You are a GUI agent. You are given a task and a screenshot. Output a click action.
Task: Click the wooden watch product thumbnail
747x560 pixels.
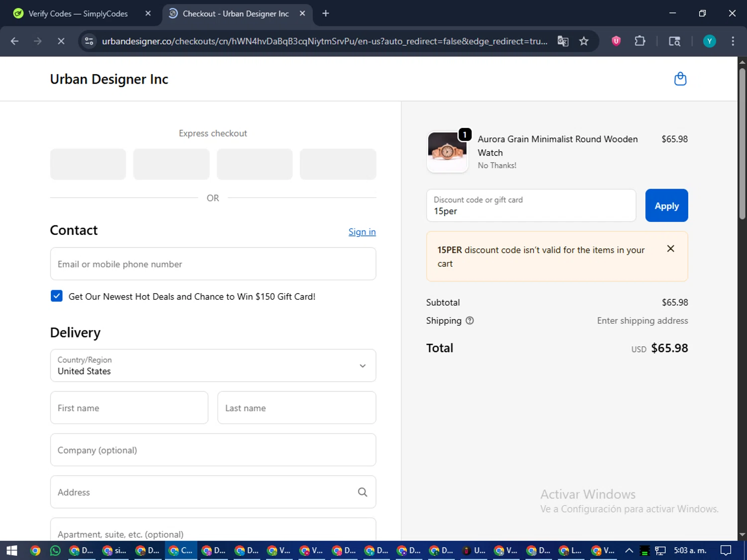[x=447, y=152]
